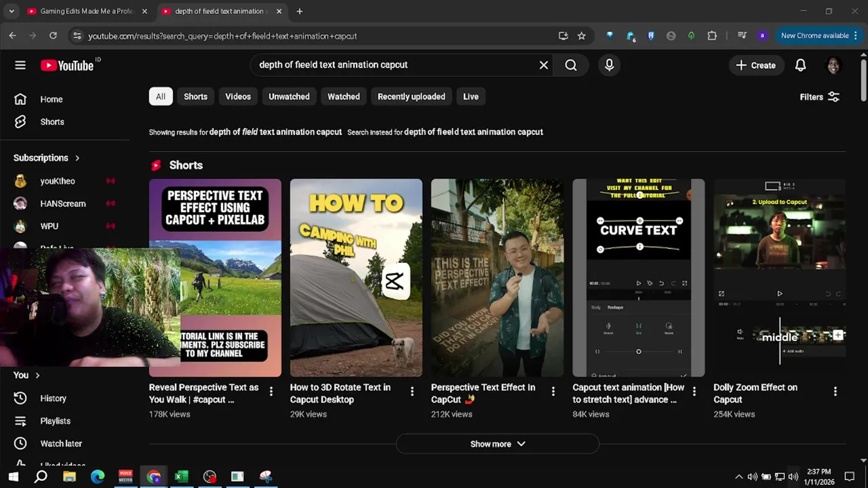Open options for How to 3D Rotate Text
This screenshot has width=868, height=488.
[x=412, y=391]
